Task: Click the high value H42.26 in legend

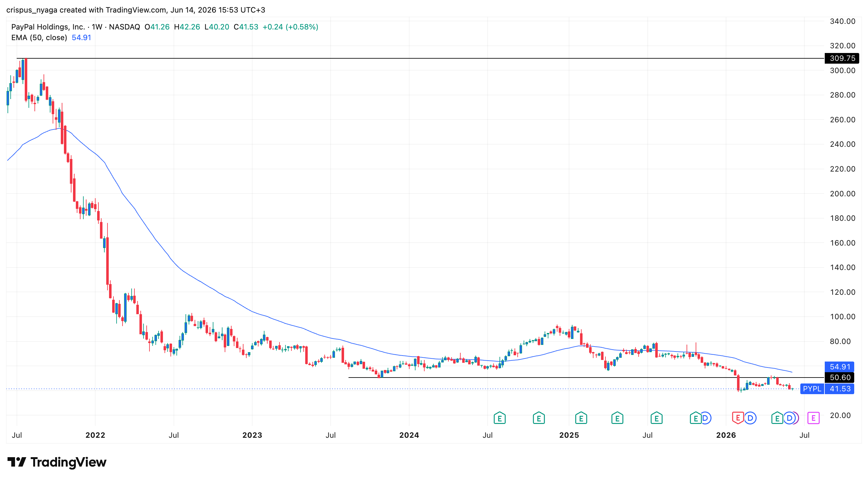Action: tap(187, 27)
